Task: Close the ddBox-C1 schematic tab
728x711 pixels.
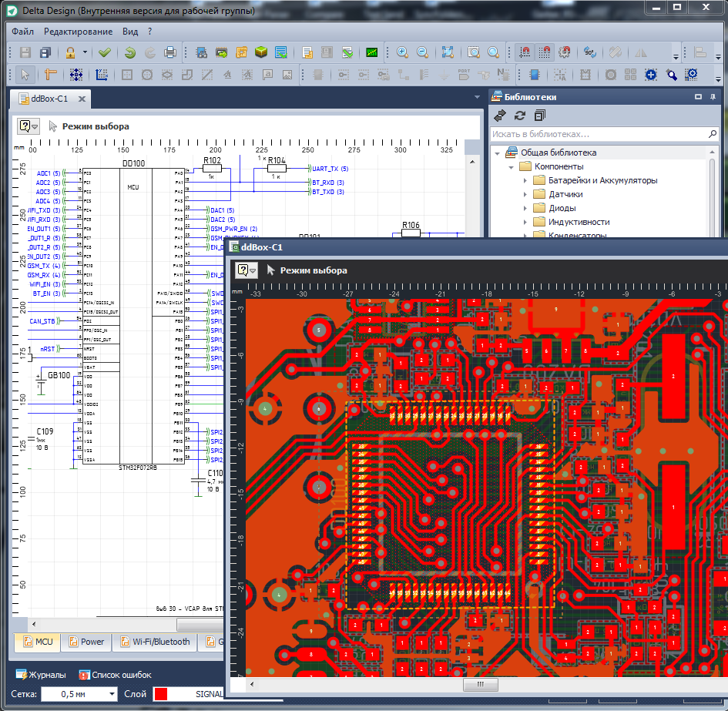Action: [82, 99]
